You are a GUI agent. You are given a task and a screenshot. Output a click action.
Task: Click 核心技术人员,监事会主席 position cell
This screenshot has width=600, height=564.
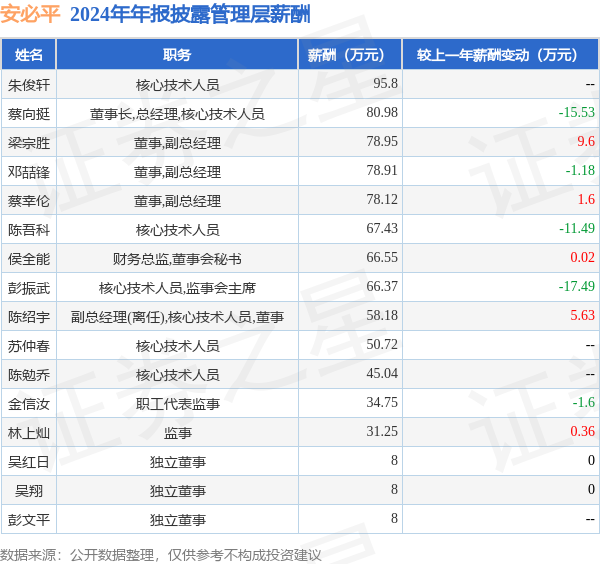pos(177,288)
